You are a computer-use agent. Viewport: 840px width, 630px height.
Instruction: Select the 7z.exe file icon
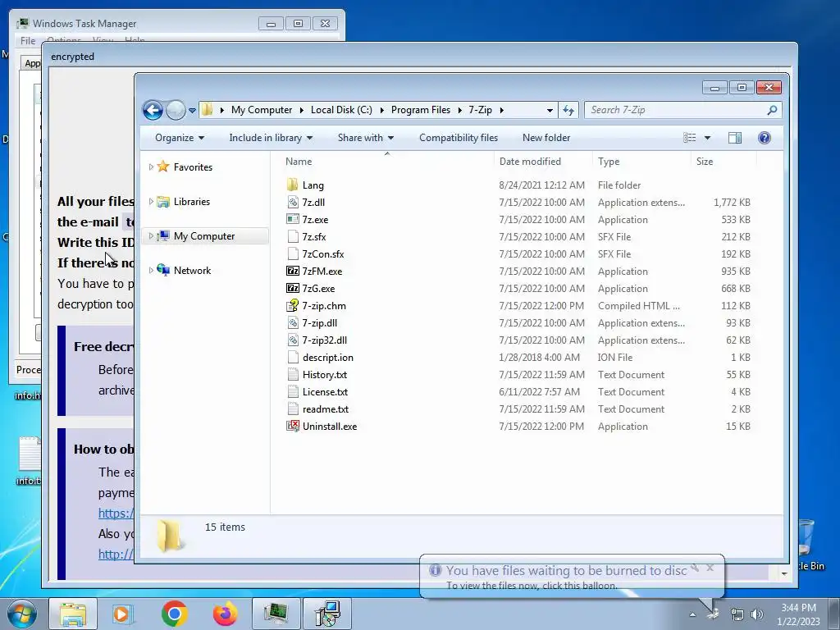click(293, 220)
